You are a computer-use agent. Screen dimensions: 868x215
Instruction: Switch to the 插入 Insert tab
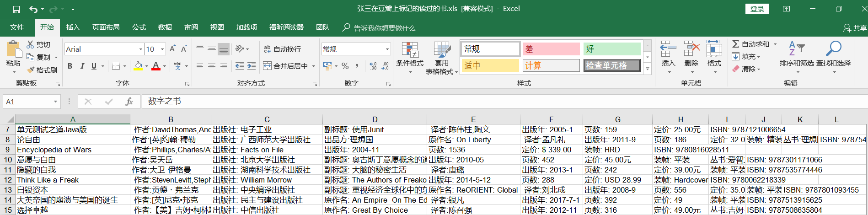(73, 27)
